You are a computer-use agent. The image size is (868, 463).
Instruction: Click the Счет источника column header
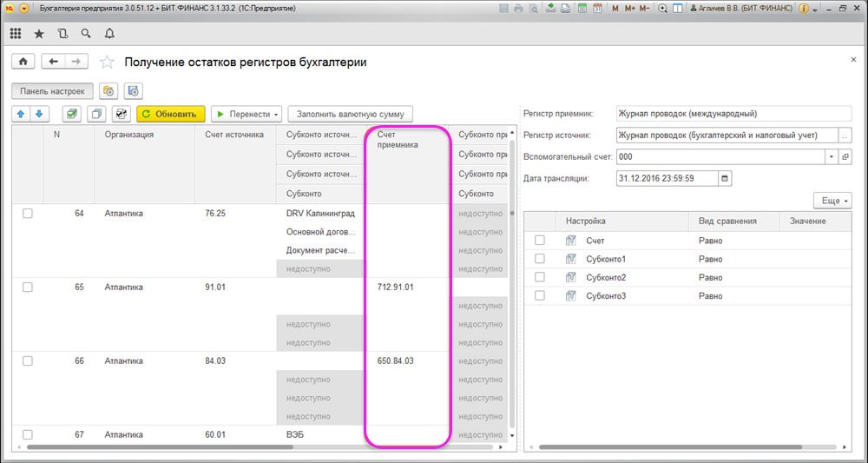pos(234,135)
